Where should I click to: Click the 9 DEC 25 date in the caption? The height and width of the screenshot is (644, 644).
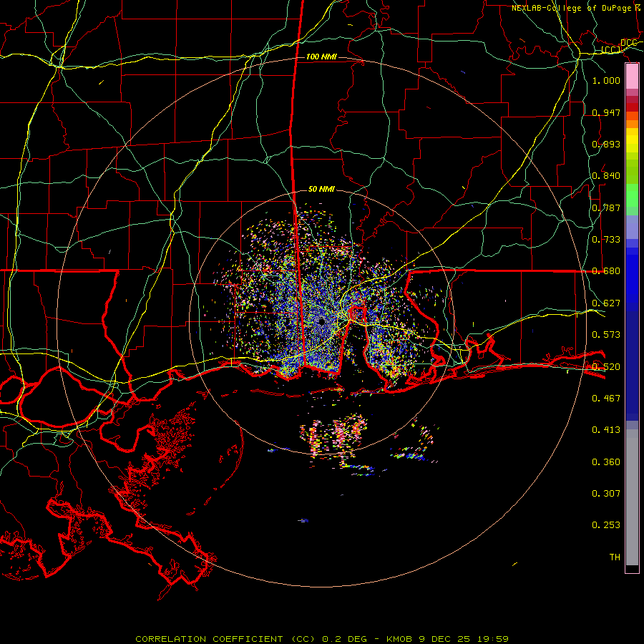click(444, 639)
